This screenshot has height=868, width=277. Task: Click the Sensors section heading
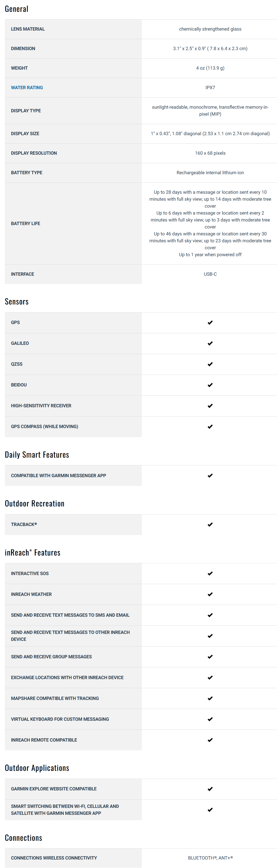coord(16,302)
